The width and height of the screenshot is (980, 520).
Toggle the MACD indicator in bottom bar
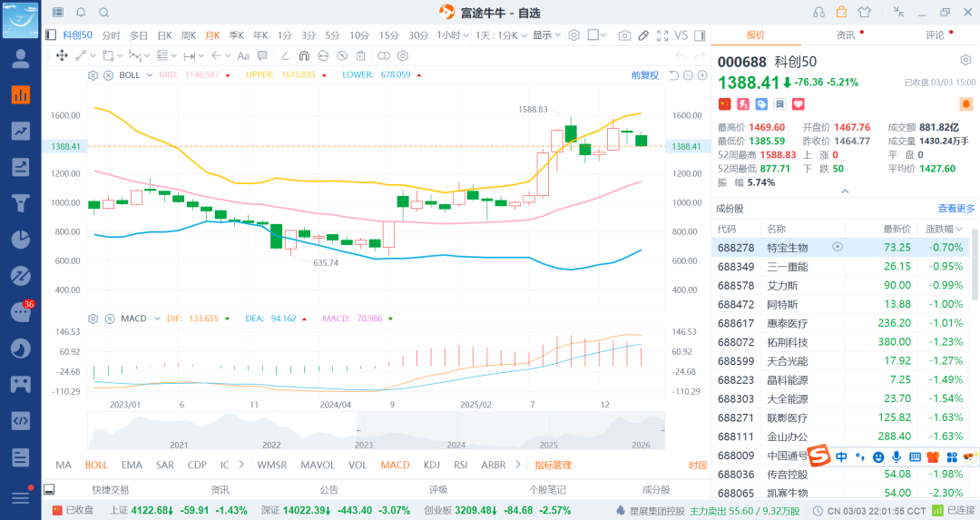pyautogui.click(x=395, y=465)
